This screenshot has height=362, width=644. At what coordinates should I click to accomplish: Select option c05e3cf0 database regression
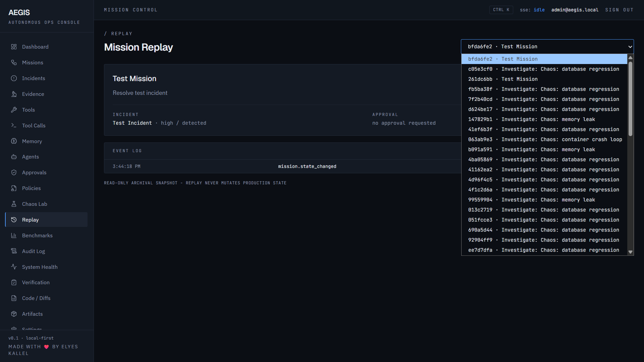pyautogui.click(x=544, y=69)
